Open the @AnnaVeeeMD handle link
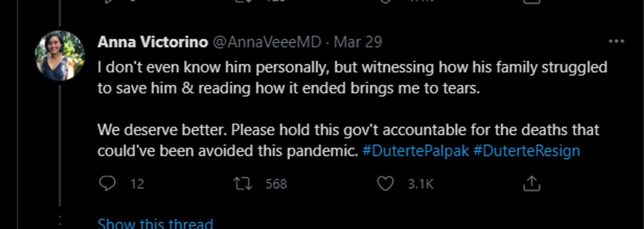This screenshot has width=644, height=229. point(267,42)
